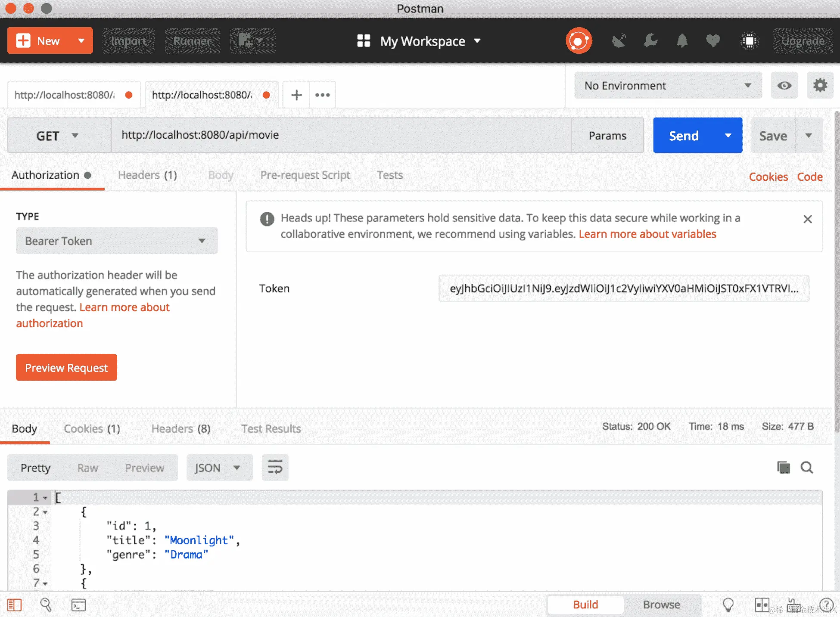Expand the Bearer Token type dropdown

pos(116,241)
